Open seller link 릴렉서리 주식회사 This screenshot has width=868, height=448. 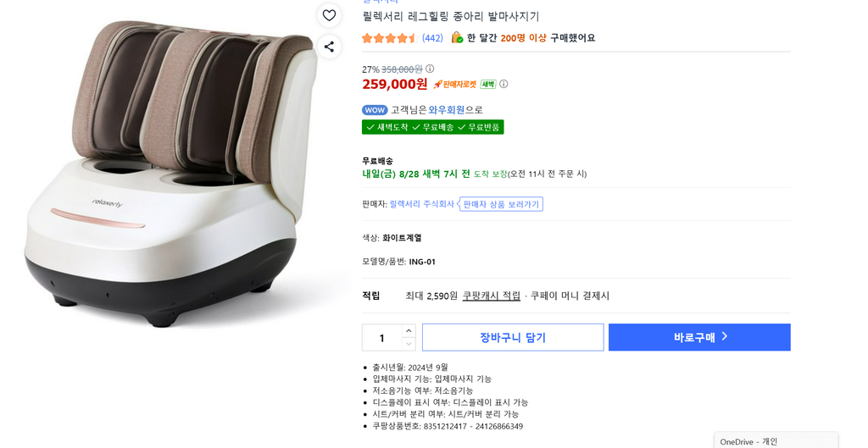pos(422,204)
